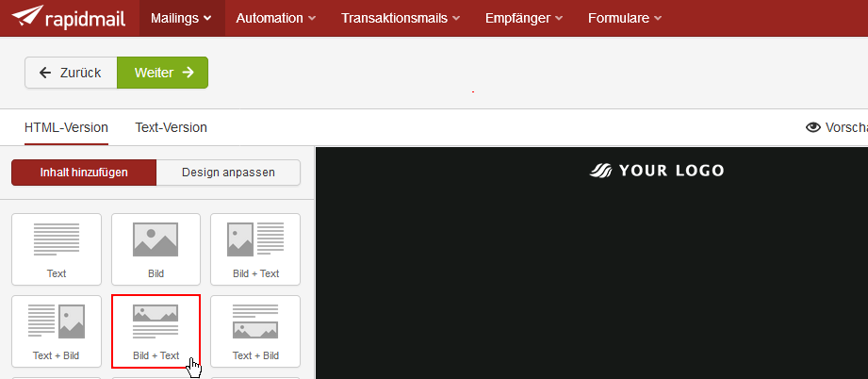Open the Automation menu
The height and width of the screenshot is (379, 868).
click(276, 18)
